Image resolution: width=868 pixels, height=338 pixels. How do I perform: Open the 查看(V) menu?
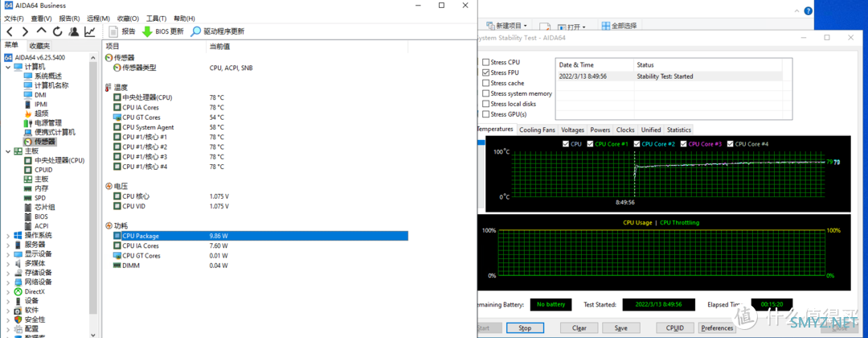click(42, 19)
